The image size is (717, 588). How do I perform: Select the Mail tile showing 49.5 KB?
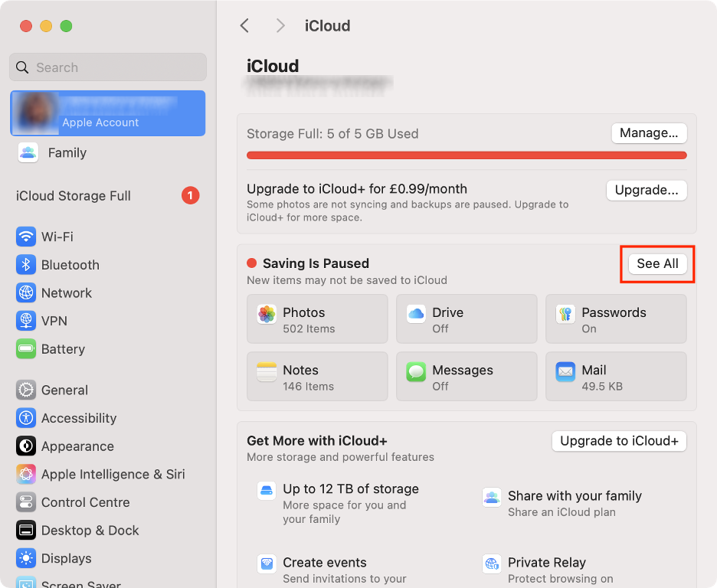pyautogui.click(x=615, y=376)
